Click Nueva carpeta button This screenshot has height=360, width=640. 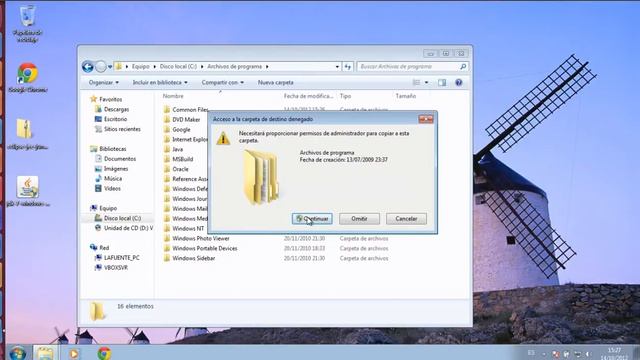point(276,82)
